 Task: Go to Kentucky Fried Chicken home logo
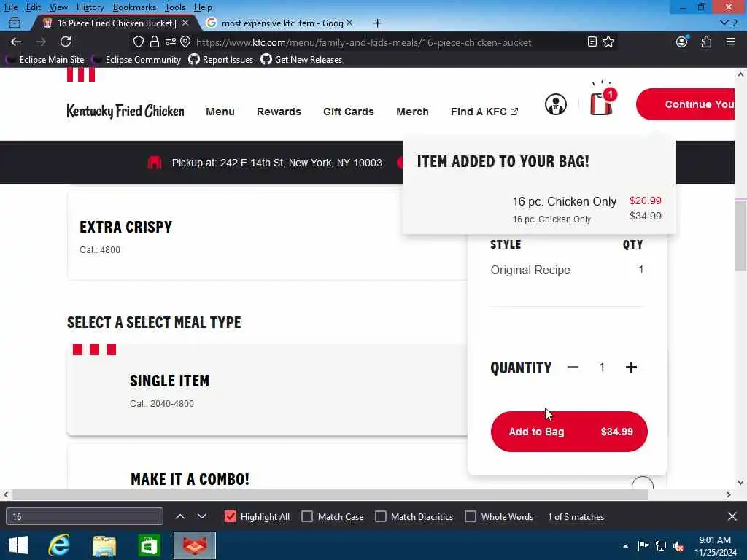[x=125, y=111]
